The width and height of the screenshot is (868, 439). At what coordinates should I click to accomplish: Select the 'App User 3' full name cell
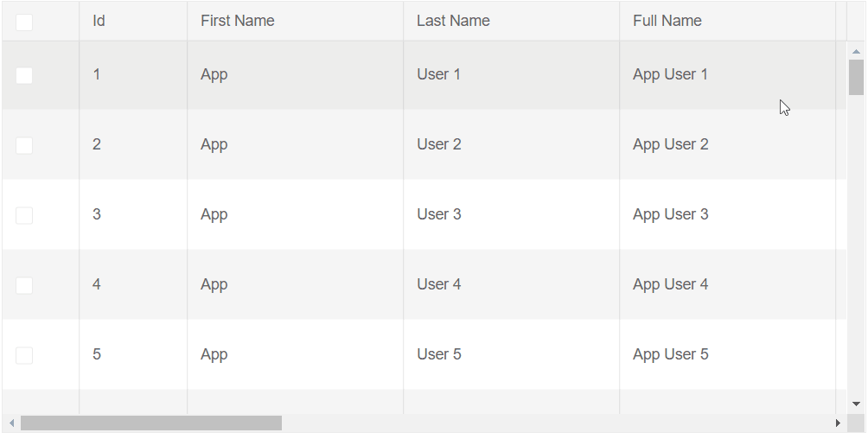[x=671, y=214]
